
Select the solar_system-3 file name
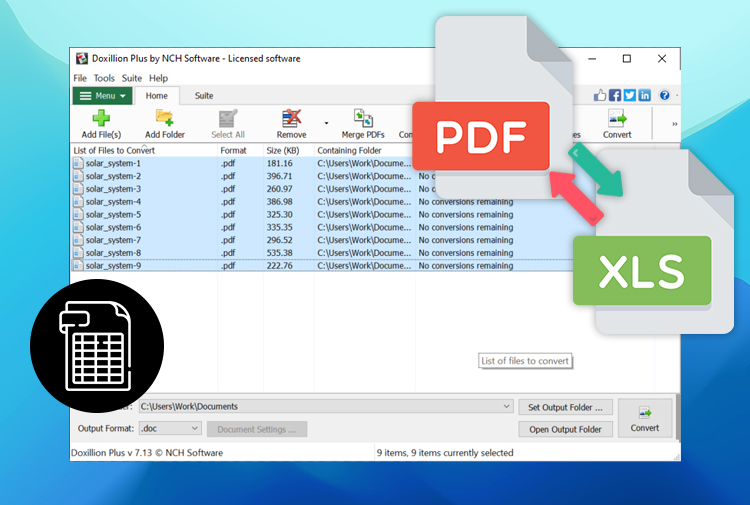[x=113, y=189]
